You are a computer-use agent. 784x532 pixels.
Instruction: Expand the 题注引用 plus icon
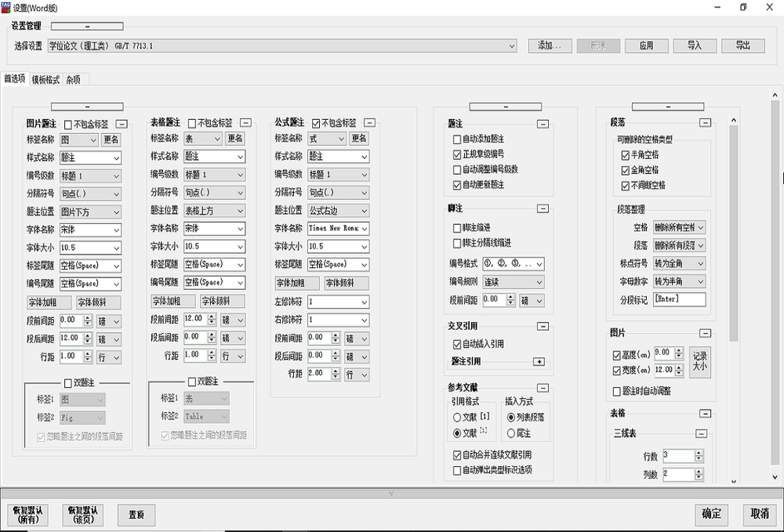point(539,361)
